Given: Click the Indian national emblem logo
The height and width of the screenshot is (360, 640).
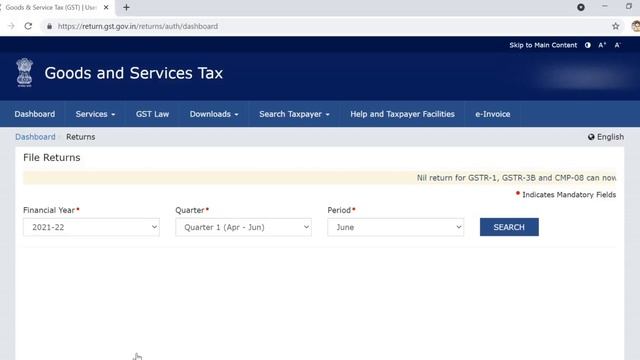Looking at the screenshot, I should [24, 73].
